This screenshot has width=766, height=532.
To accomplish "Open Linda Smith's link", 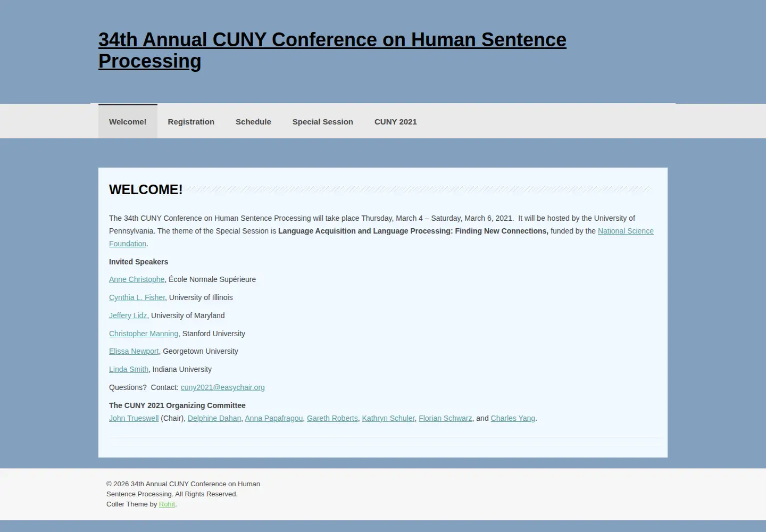I will tap(129, 369).
